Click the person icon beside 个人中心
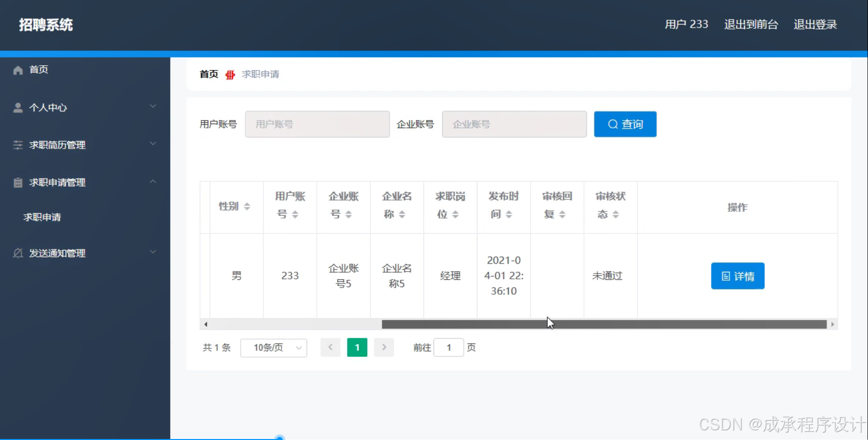This screenshot has width=868, height=440. (18, 108)
